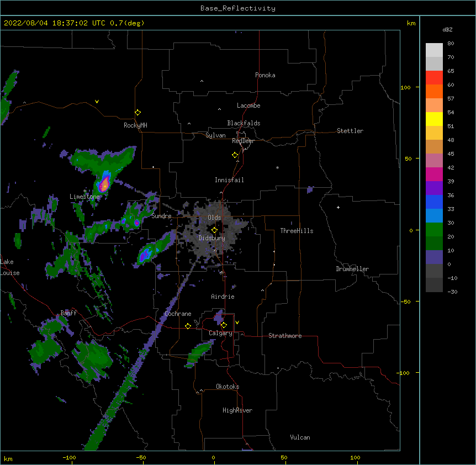Image resolution: width=476 pixels, height=465 pixels.
Task: Click the yellow 54 dBZ legend color
Action: pos(434,119)
